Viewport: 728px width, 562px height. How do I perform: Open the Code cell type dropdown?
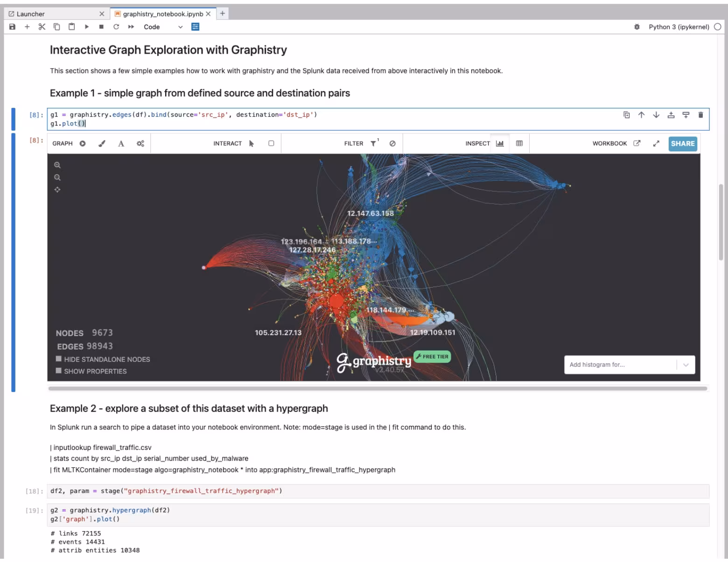click(x=163, y=27)
